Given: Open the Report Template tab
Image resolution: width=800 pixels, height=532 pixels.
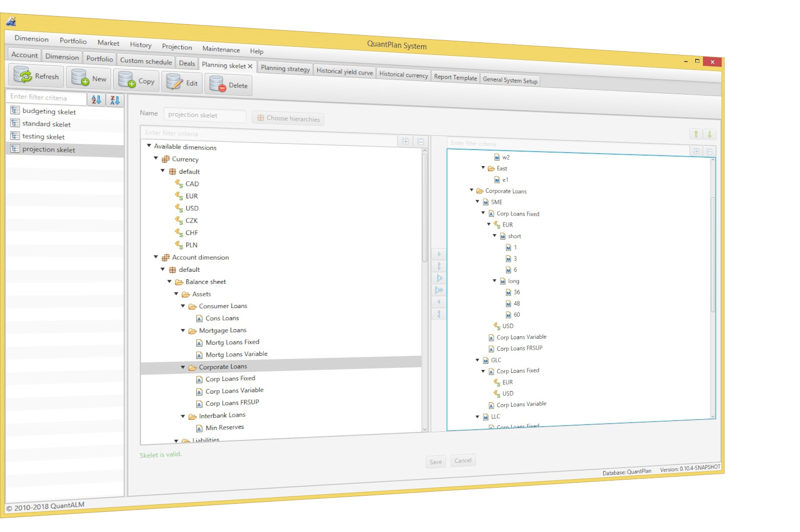Looking at the screenshot, I should point(455,77).
